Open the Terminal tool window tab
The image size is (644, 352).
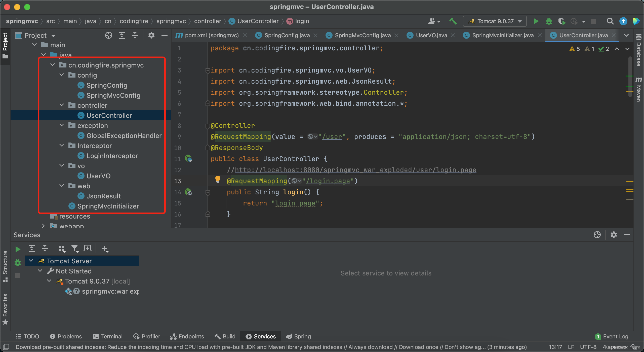108,336
